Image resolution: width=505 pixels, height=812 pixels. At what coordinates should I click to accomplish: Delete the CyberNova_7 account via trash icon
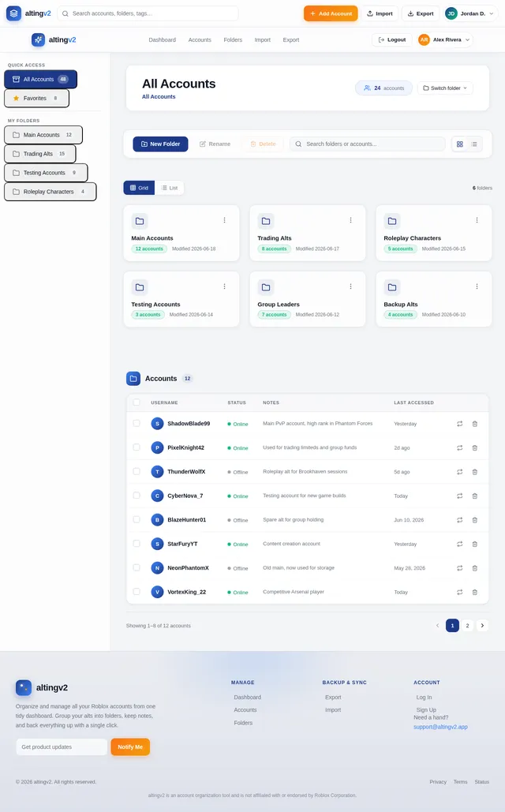pyautogui.click(x=474, y=496)
